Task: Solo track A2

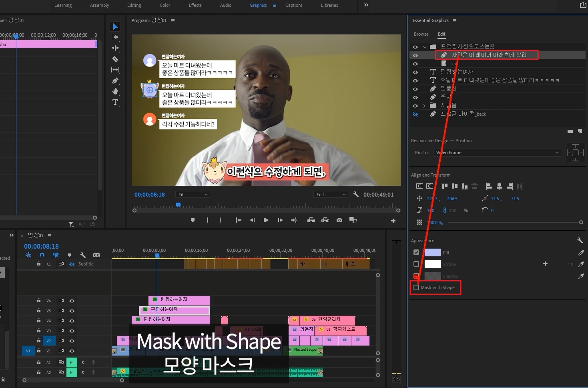Action: (x=83, y=372)
